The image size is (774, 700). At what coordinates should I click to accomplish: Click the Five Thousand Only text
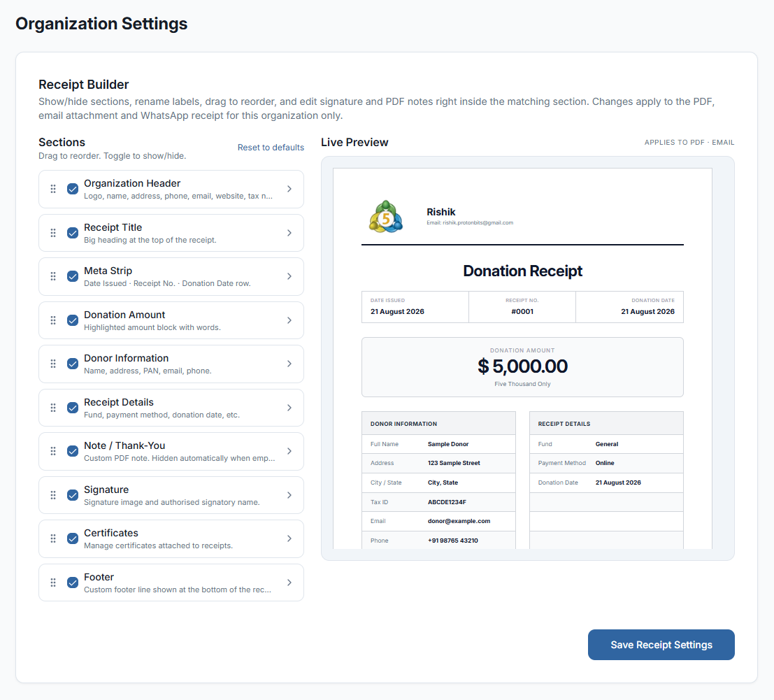(522, 384)
